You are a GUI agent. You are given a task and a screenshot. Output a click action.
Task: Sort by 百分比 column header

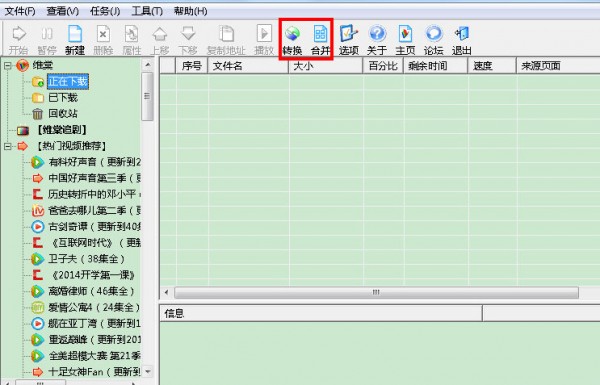tap(383, 66)
